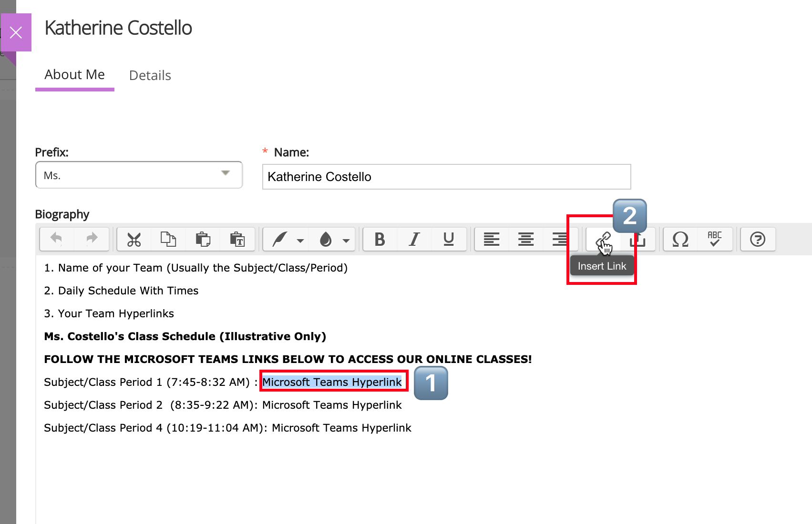
Task: Click the heading Ms. Costello's Class Schedule
Action: (185, 336)
